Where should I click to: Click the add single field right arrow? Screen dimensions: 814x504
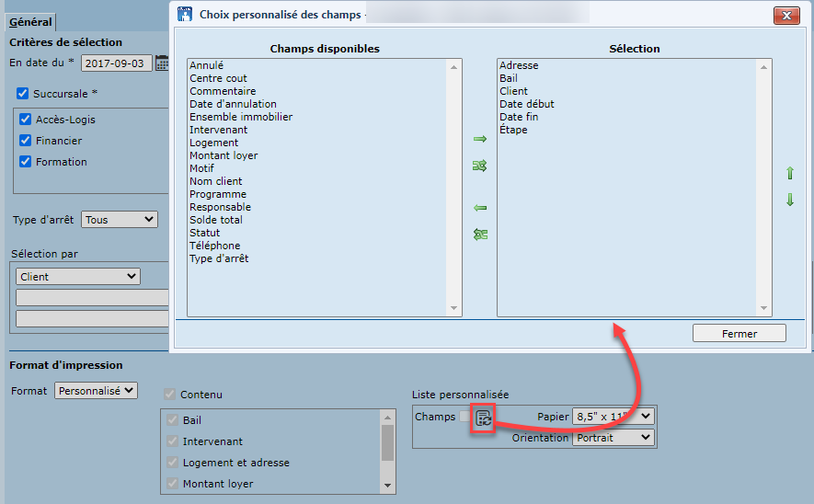(479, 139)
